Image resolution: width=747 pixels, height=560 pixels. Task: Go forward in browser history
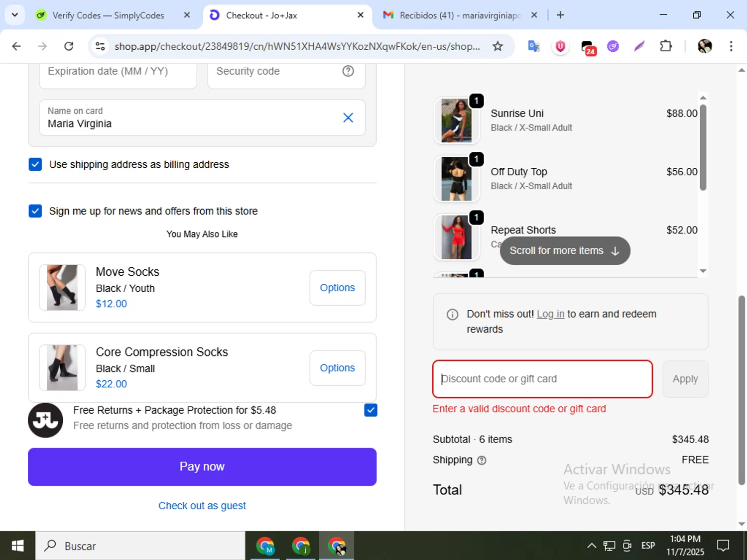point(42,46)
